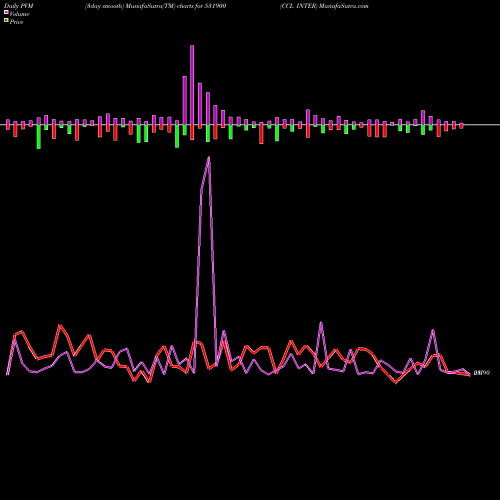Click the value label at line end
Viewport: 500px width, 500px height.
(482, 373)
